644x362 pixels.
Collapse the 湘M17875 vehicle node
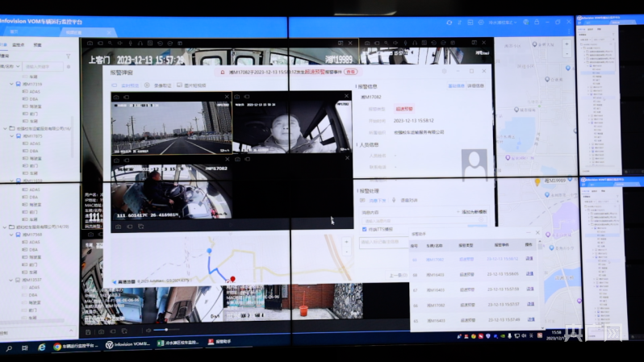[12, 136]
